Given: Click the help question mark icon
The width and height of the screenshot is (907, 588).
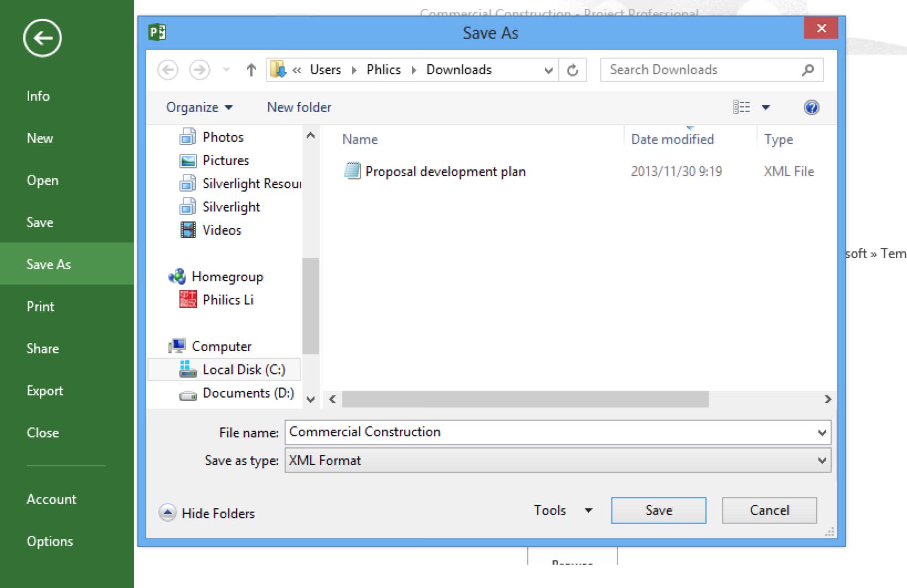Looking at the screenshot, I should coord(811,107).
